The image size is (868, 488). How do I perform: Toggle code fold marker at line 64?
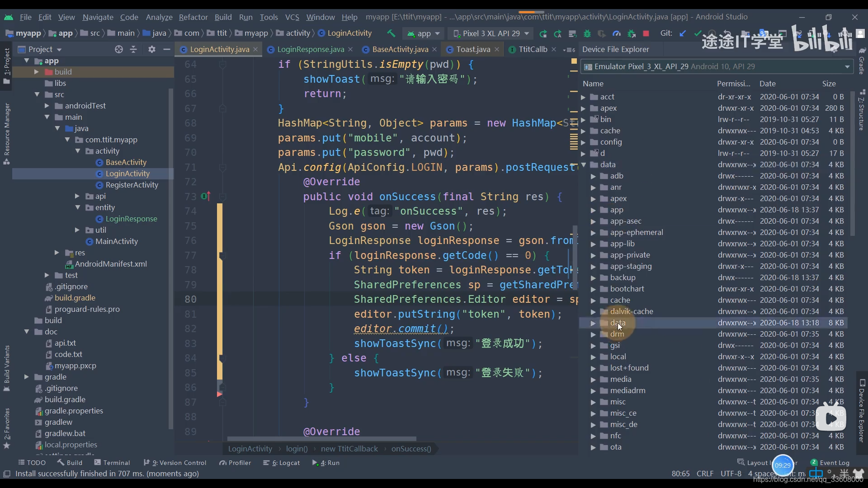pyautogui.click(x=222, y=65)
